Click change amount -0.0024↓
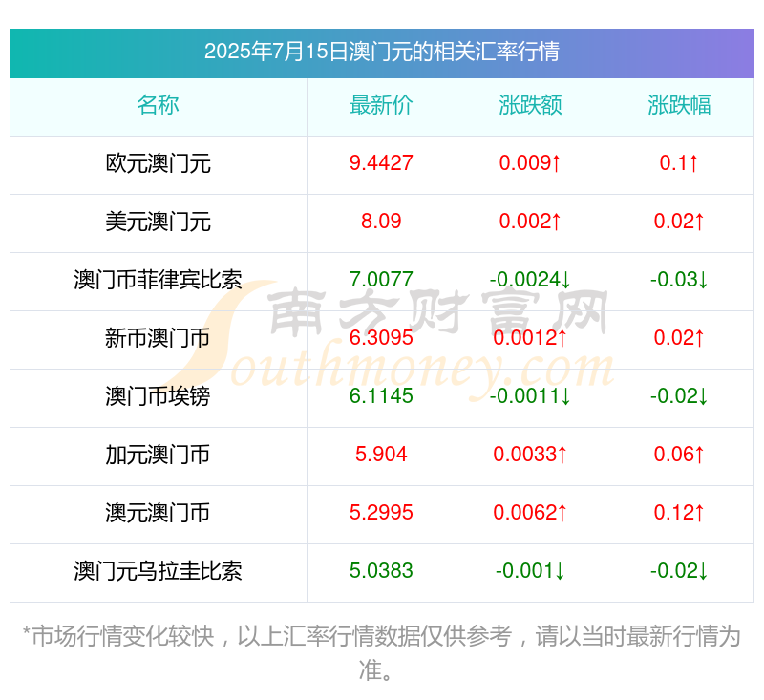The image size is (764, 700). coord(530,280)
